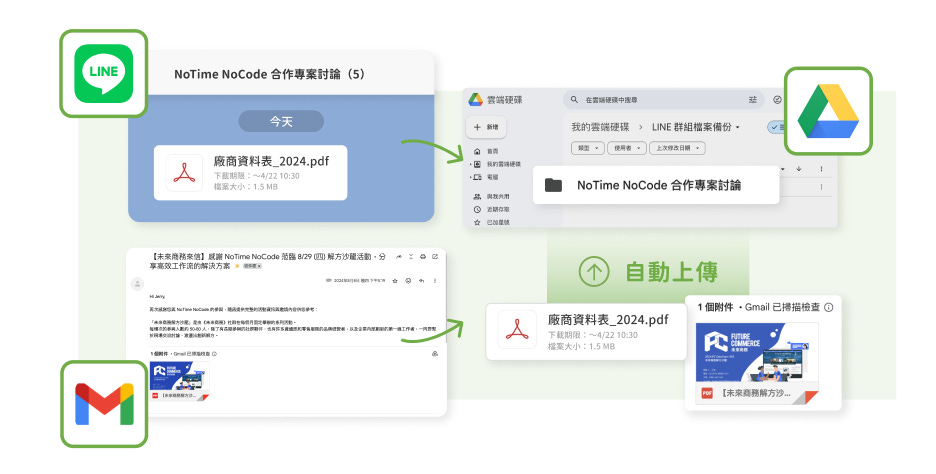The image size is (936, 474).
Task: Click the offline-ready checkmark circle icon in Drive
Action: click(777, 100)
